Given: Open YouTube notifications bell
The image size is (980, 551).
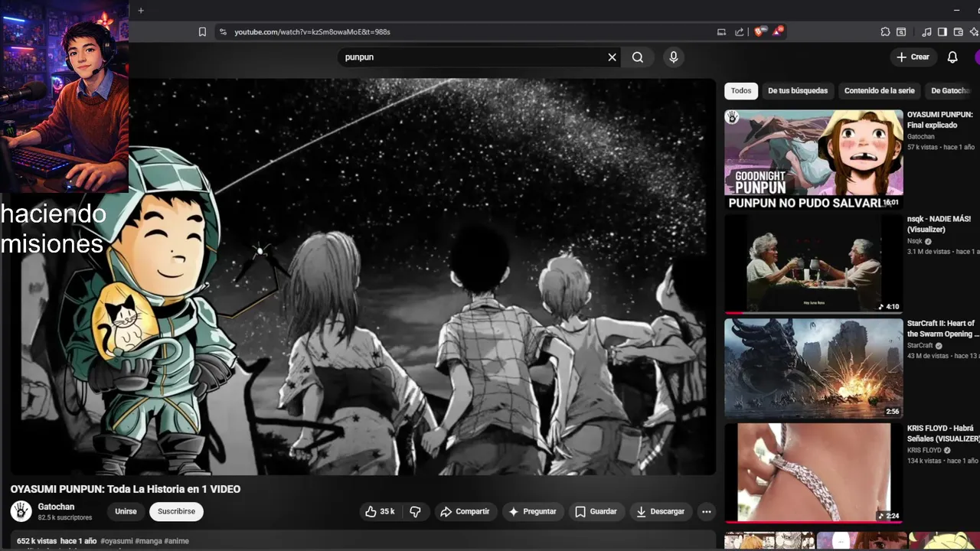Looking at the screenshot, I should pos(952,57).
